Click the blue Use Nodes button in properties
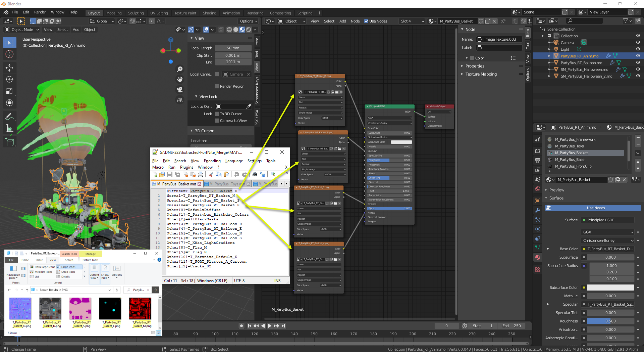Screen dimensions: 644x352 click(593, 208)
